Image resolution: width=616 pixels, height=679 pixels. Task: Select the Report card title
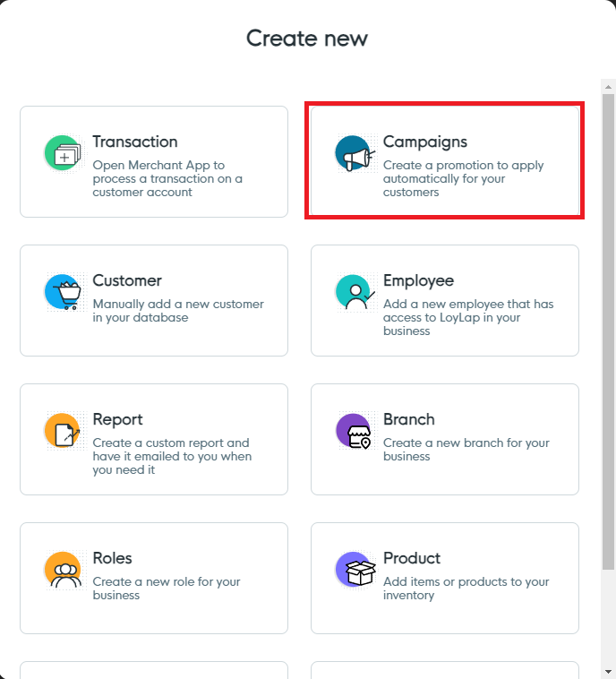pos(117,419)
